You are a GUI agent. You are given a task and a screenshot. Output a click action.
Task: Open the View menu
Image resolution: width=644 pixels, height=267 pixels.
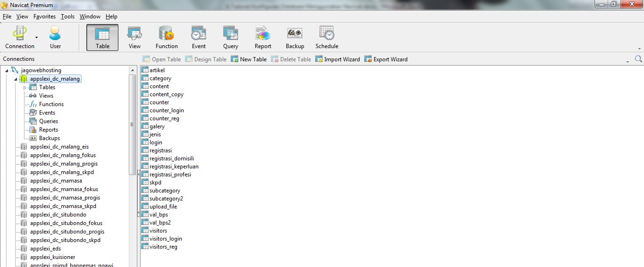coord(22,16)
